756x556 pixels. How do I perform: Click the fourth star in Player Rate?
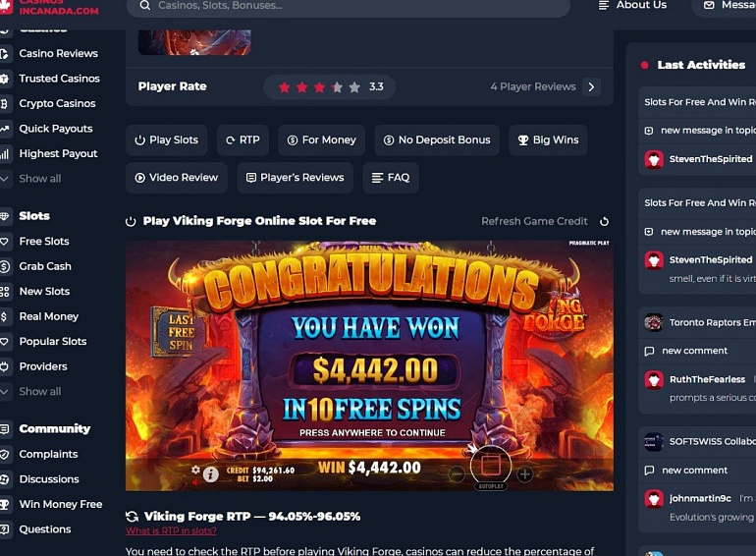click(337, 87)
